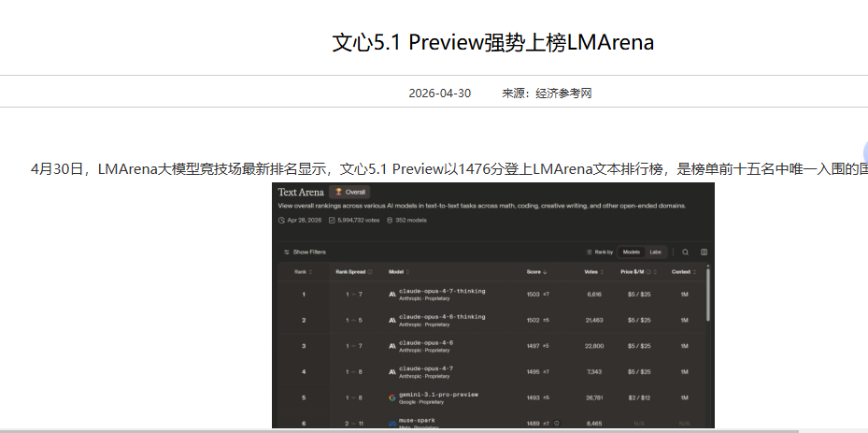Click the score 1503 in the first row
The width and height of the screenshot is (868, 433).
533,295
